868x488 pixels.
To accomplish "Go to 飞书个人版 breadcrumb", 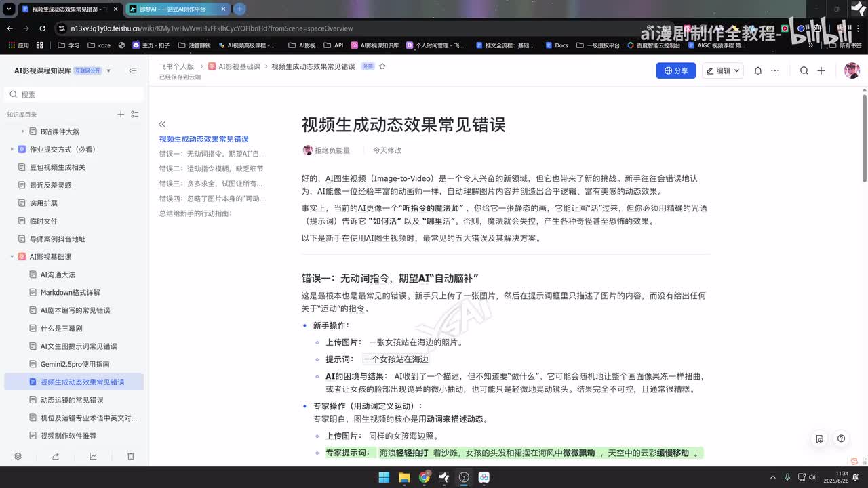I will (176, 66).
